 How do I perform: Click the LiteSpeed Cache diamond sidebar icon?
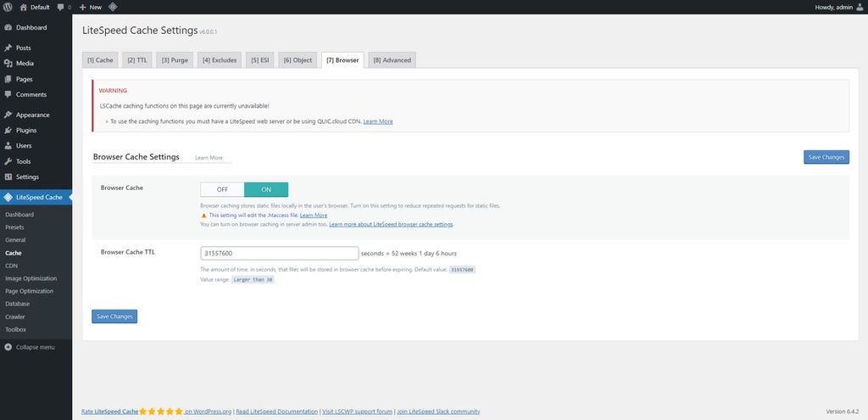tap(8, 197)
